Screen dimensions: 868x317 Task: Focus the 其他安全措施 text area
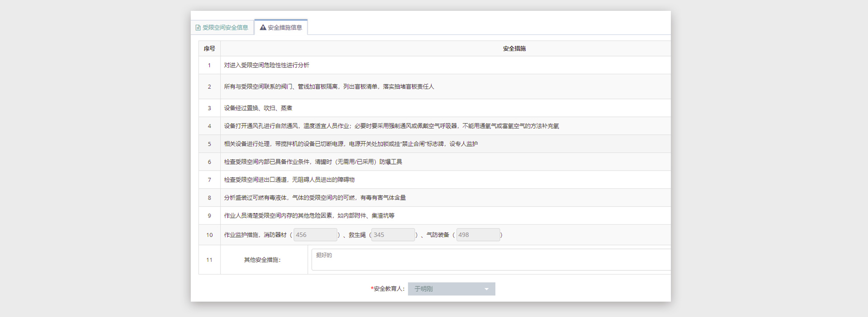point(491,260)
